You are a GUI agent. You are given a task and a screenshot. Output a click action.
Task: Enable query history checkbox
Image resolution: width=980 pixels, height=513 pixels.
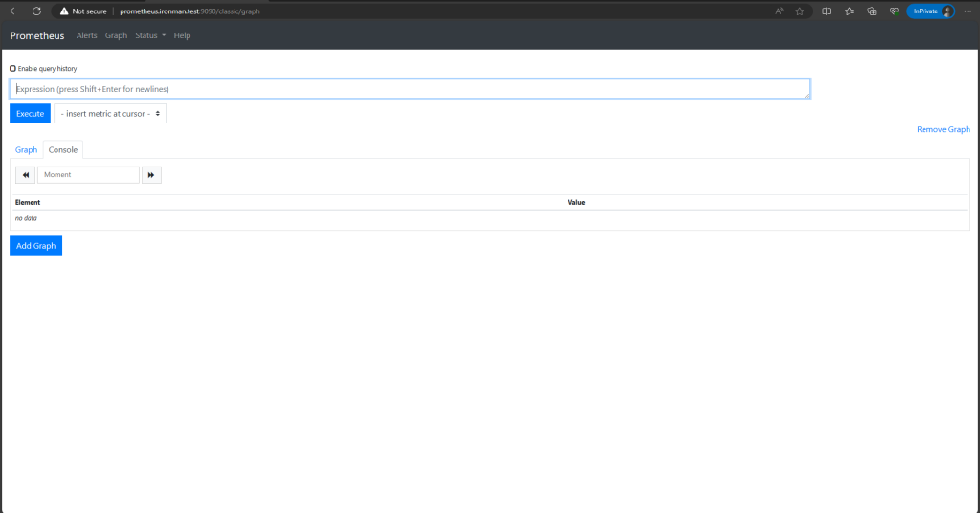click(12, 69)
